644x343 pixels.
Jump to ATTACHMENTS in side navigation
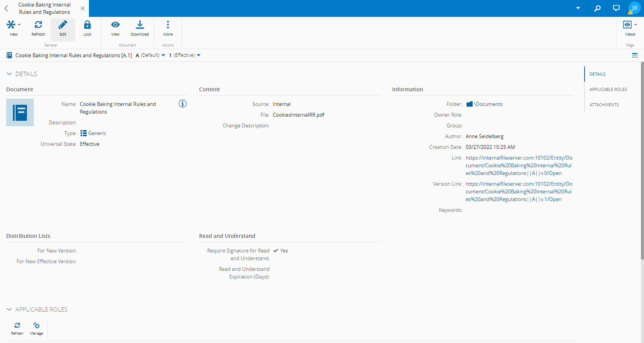[604, 105]
